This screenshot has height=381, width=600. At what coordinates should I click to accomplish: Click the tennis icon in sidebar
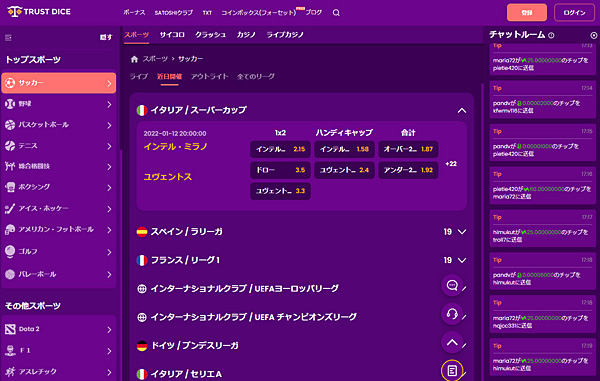click(10, 146)
